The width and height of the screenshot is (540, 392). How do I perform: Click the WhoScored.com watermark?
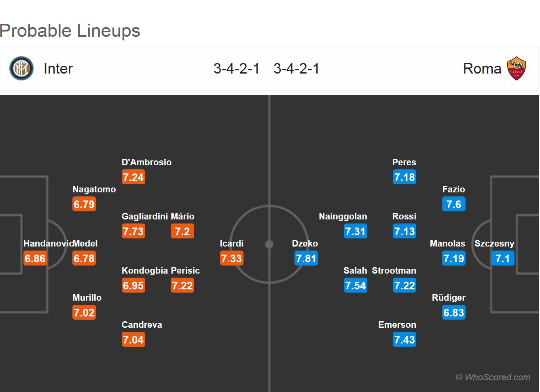493,377
